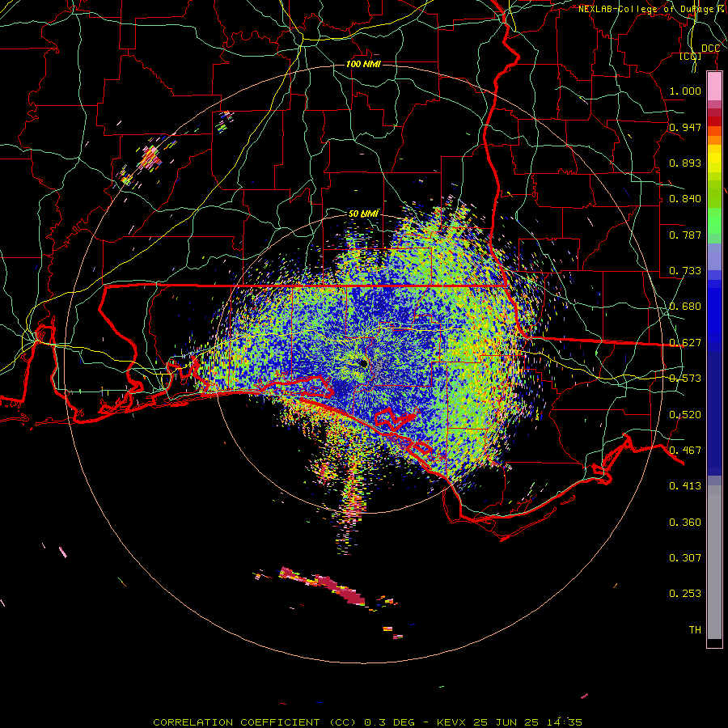Click the DCC product label
The image size is (728, 728).
point(710,48)
